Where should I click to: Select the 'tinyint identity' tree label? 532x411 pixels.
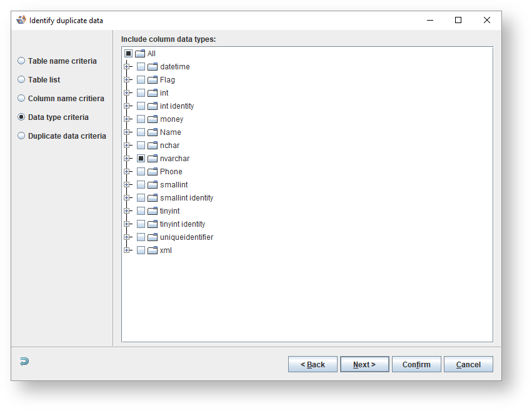183,224
